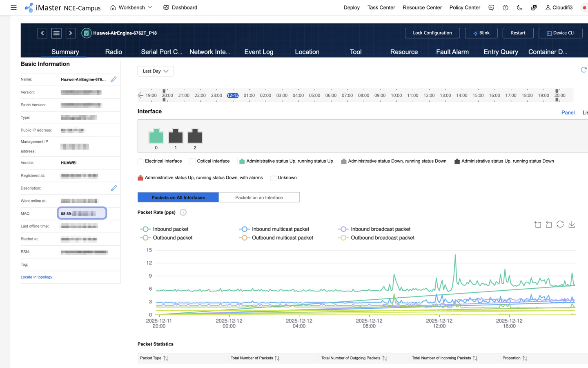Click the download chart icon
This screenshot has width=588, height=368.
(572, 224)
